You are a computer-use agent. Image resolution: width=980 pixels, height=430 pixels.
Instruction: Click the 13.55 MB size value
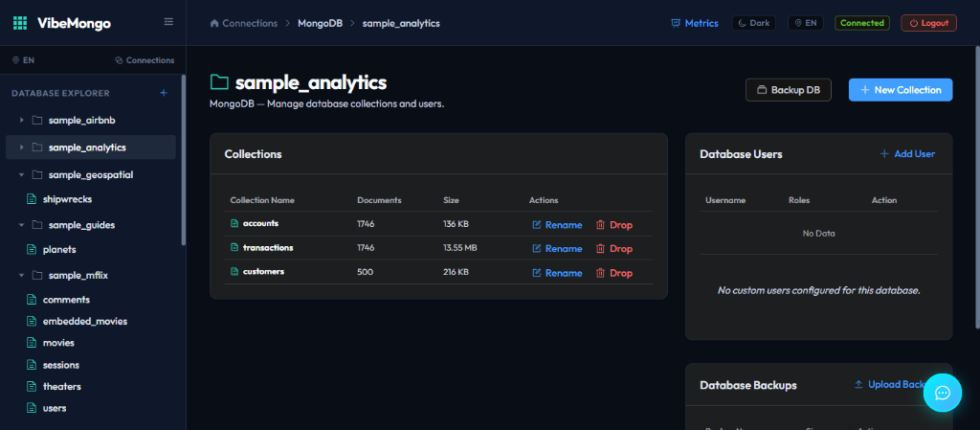click(460, 248)
